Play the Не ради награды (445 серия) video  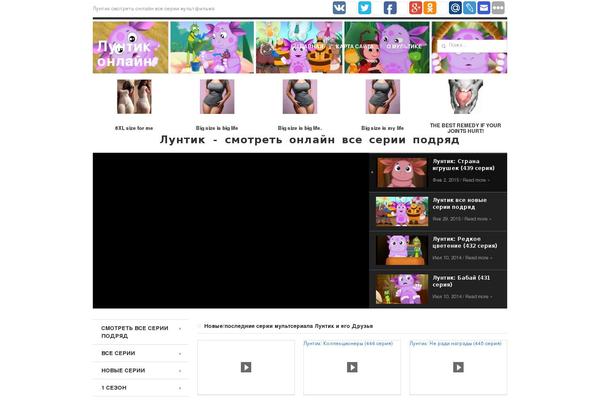[x=458, y=367]
